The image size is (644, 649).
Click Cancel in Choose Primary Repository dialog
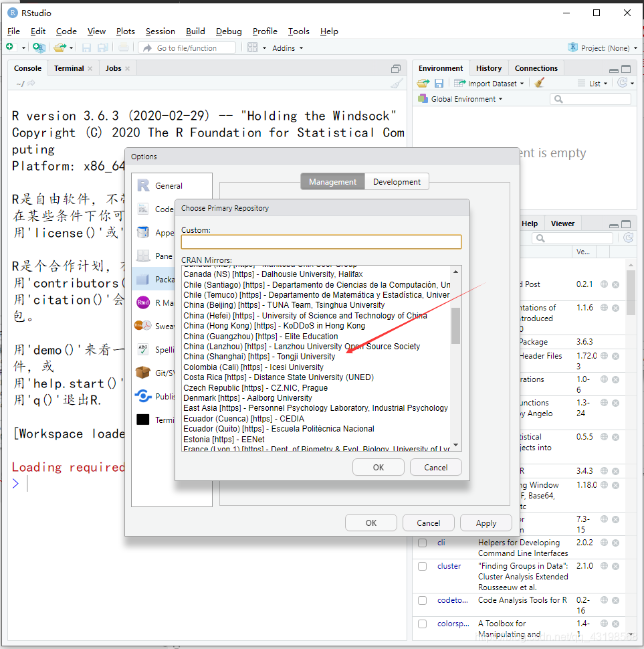435,467
